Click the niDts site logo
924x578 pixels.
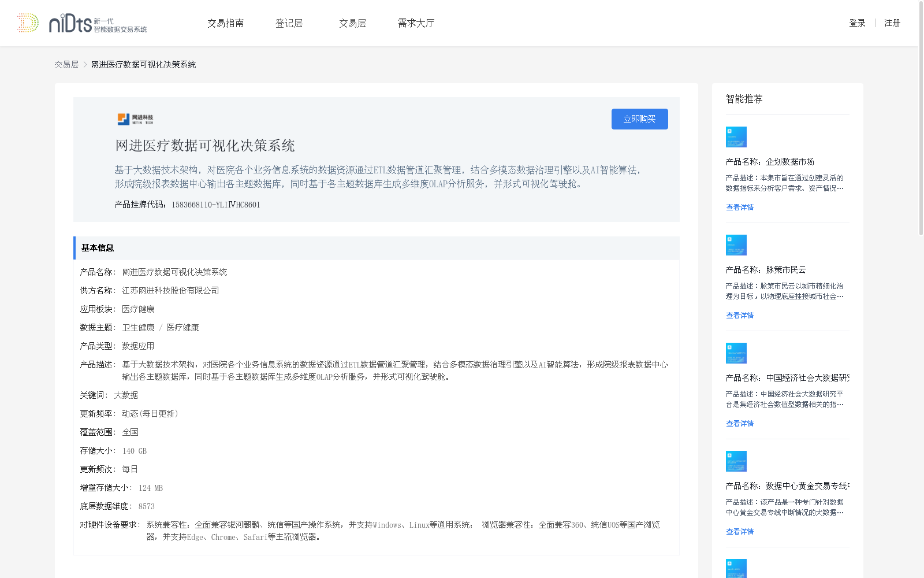(x=81, y=23)
